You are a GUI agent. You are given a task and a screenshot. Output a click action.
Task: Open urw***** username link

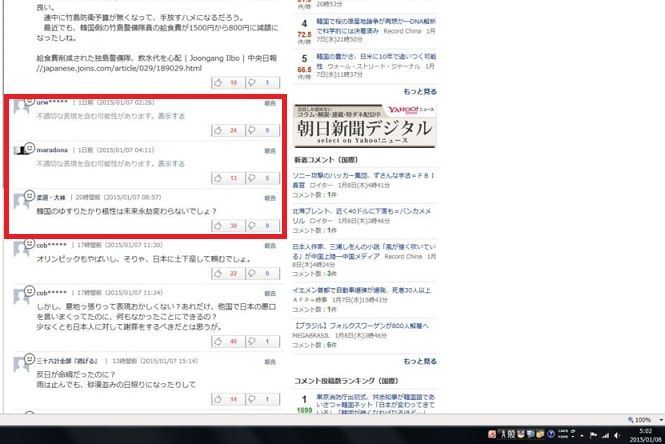52,102
